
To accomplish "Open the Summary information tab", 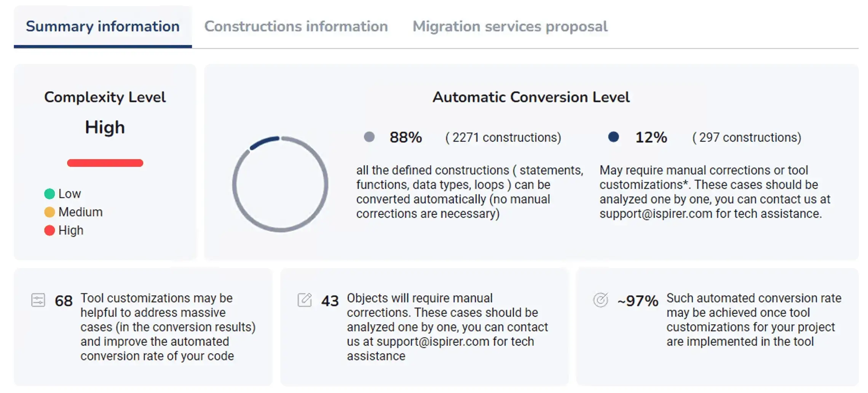I will tap(102, 26).
